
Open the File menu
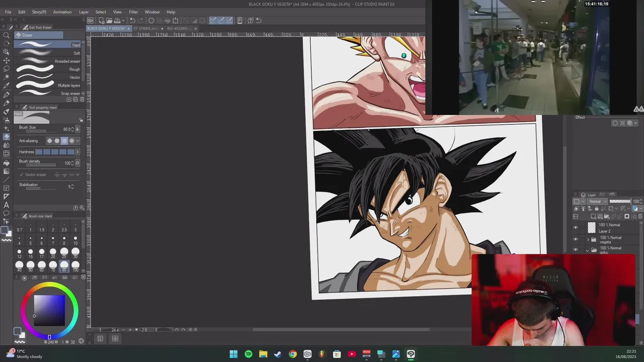(8, 12)
